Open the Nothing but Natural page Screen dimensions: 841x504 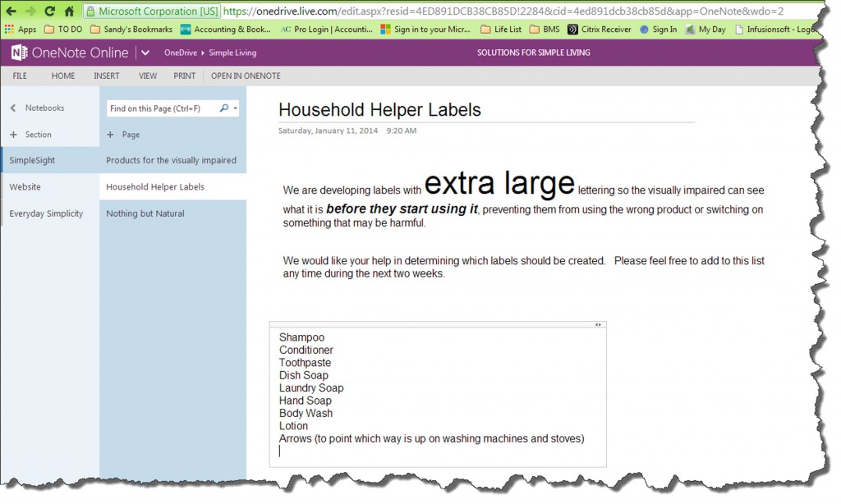coord(145,213)
